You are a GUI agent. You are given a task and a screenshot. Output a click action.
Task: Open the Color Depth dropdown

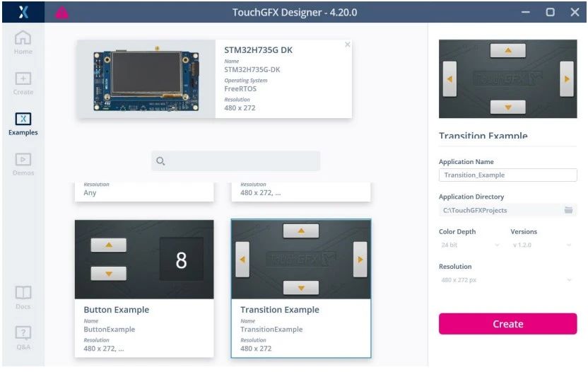pyautogui.click(x=470, y=245)
